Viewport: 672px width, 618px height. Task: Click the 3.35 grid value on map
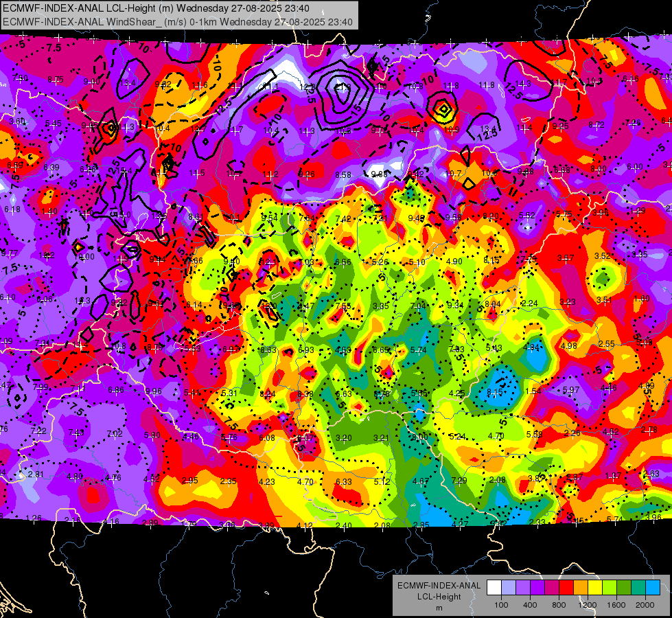pos(381,306)
